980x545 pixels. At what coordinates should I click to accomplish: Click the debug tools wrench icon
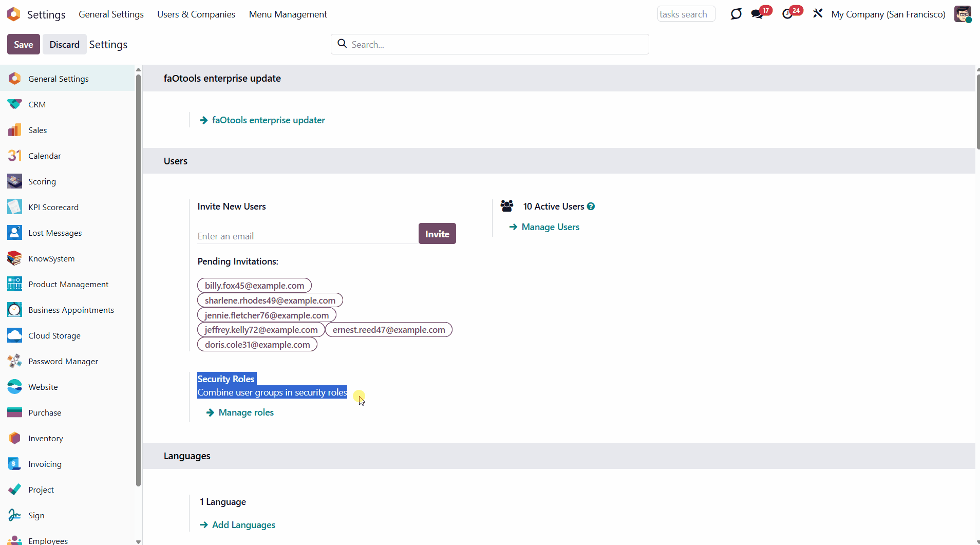[x=818, y=14]
